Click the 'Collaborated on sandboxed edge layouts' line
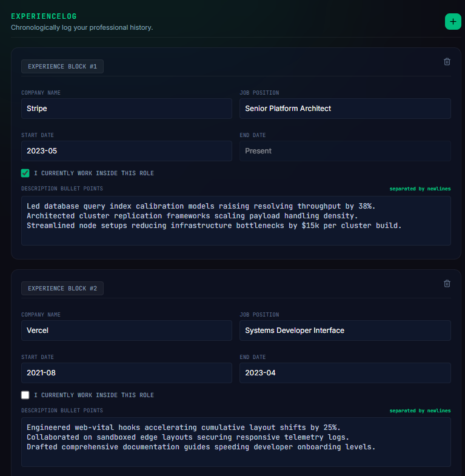 click(x=188, y=437)
